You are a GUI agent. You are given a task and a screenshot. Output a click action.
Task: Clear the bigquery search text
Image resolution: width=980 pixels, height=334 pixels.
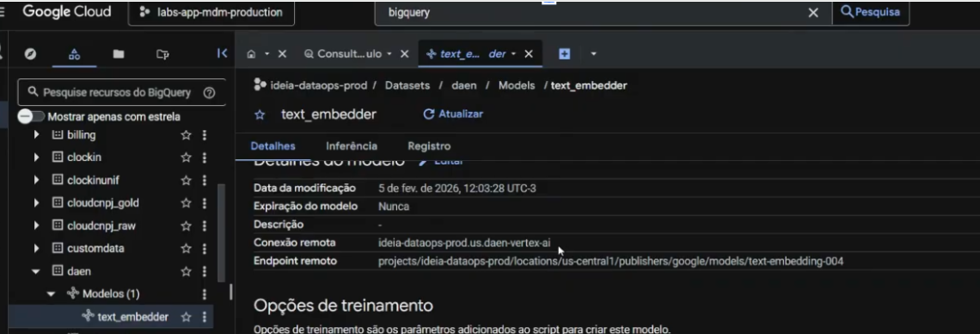point(813,13)
